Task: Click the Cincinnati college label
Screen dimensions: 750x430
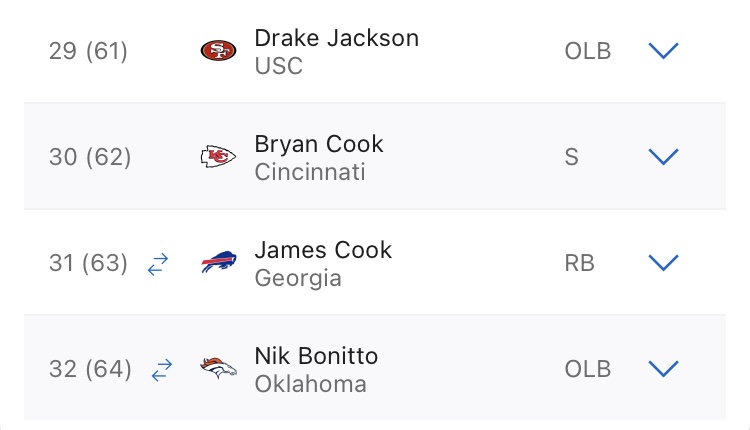Action: coord(310,172)
